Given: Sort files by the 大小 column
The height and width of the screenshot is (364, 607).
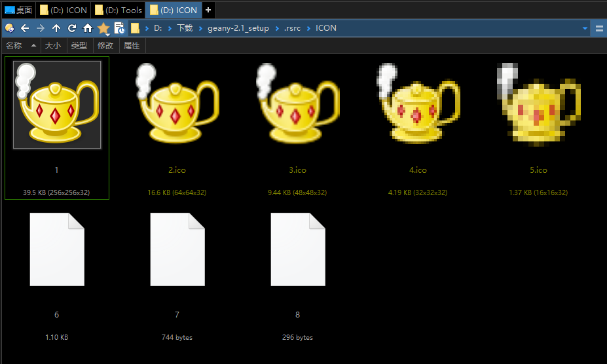Looking at the screenshot, I should (x=52, y=45).
